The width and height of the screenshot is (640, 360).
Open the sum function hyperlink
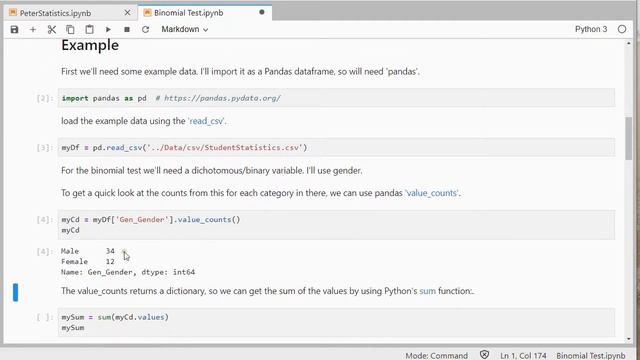point(427,291)
